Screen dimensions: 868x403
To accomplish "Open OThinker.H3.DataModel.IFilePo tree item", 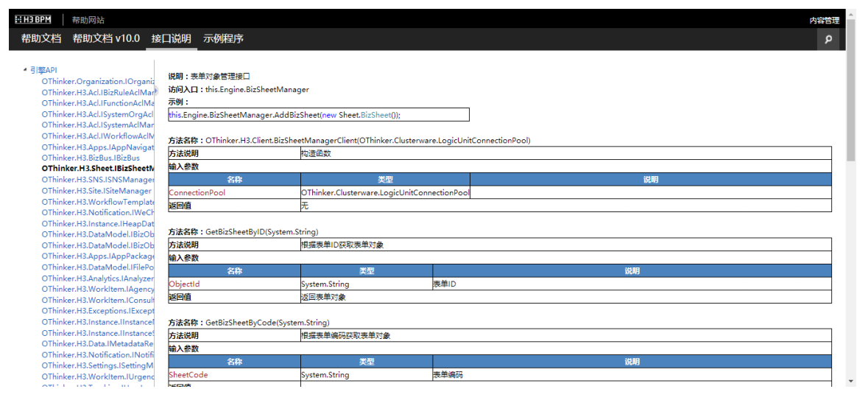I will pyautogui.click(x=97, y=267).
